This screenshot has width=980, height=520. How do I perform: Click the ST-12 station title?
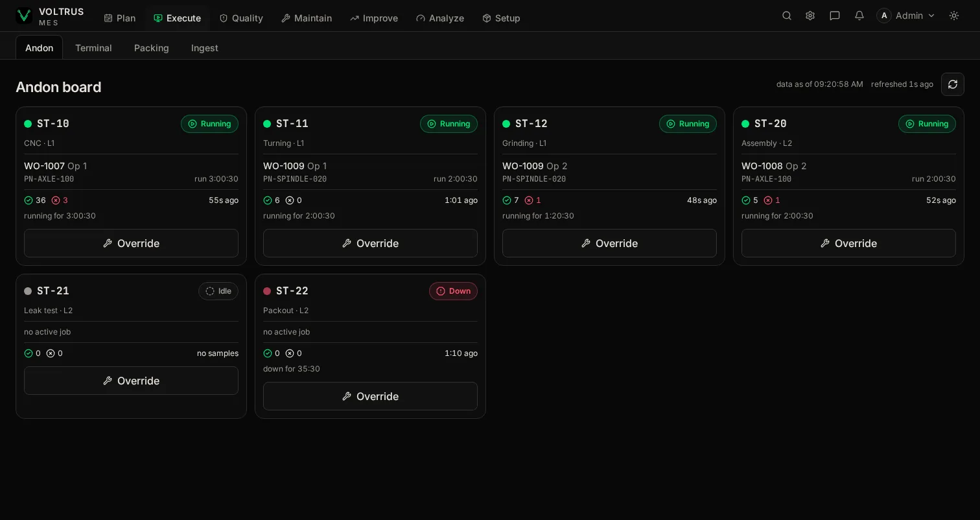531,124
